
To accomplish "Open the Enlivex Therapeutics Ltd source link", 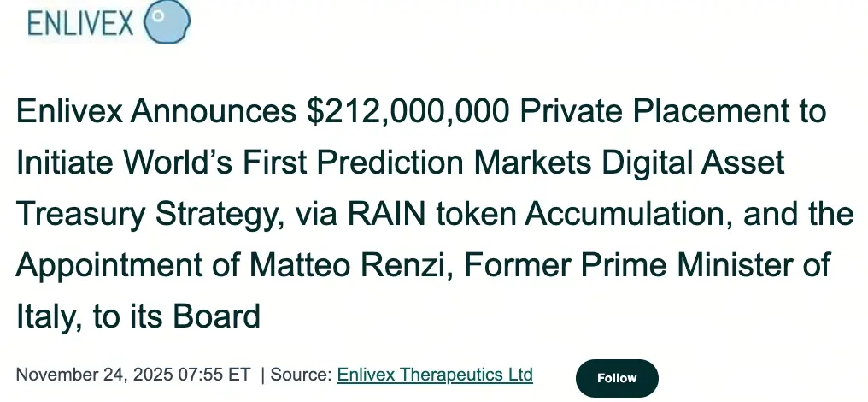I will click(435, 375).
